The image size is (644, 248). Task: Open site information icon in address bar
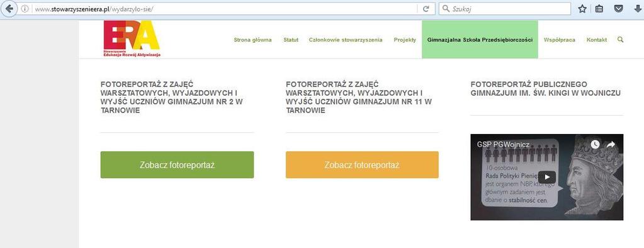[x=25, y=9]
